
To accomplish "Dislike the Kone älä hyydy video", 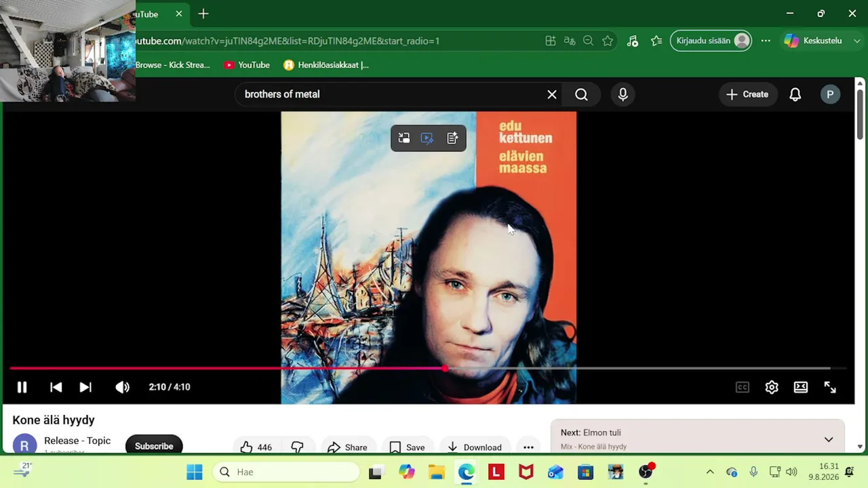I will (297, 447).
